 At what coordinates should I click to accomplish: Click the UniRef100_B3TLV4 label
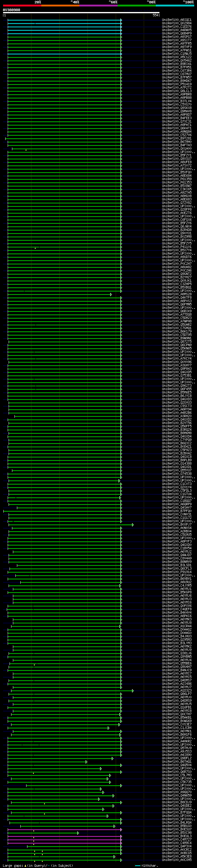(177, 101)
